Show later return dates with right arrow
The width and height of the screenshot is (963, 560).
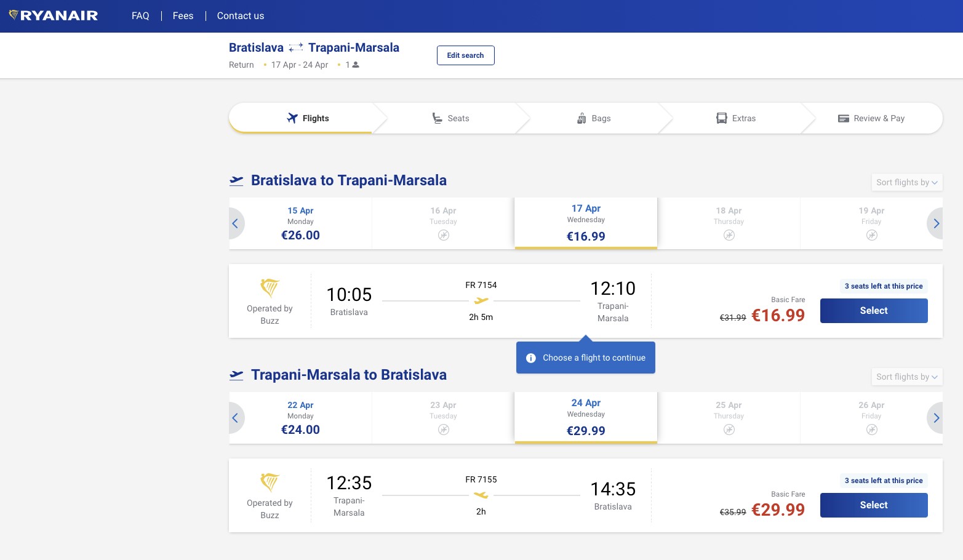point(935,418)
